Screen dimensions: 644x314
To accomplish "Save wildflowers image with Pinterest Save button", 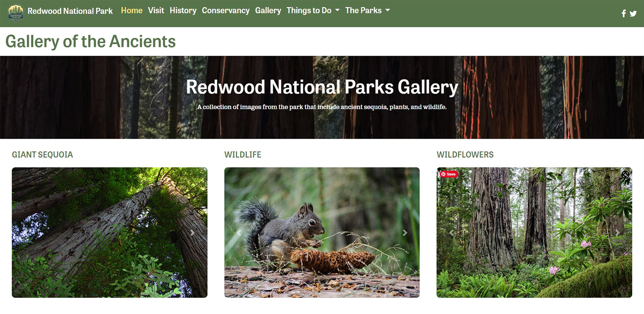I will pyautogui.click(x=449, y=174).
